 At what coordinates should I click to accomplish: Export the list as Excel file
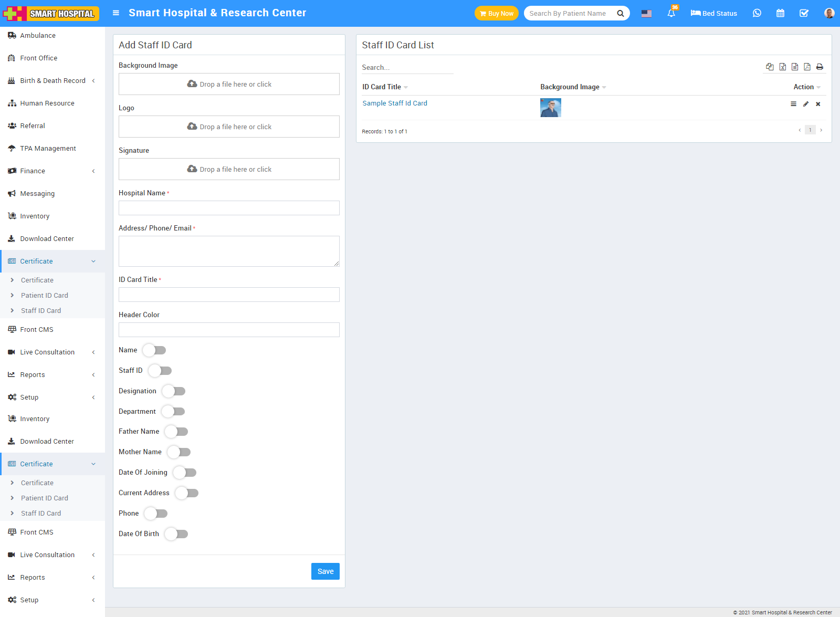tap(782, 67)
